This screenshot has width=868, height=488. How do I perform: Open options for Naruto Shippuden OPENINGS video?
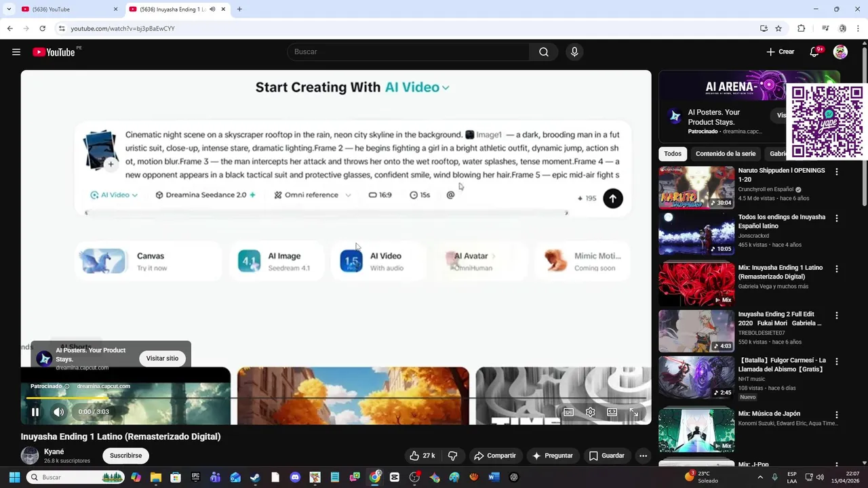836,172
